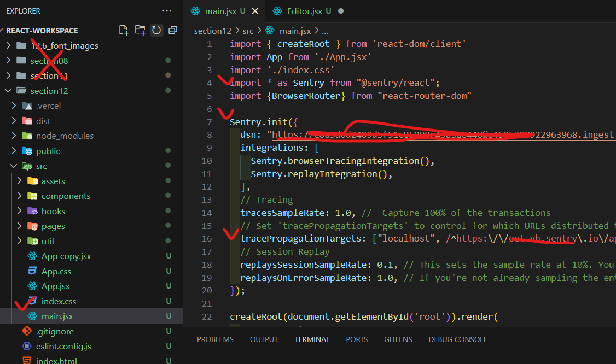616x364 pixels.
Task: Expand the .vercel folder chevron
Action: click(x=14, y=105)
